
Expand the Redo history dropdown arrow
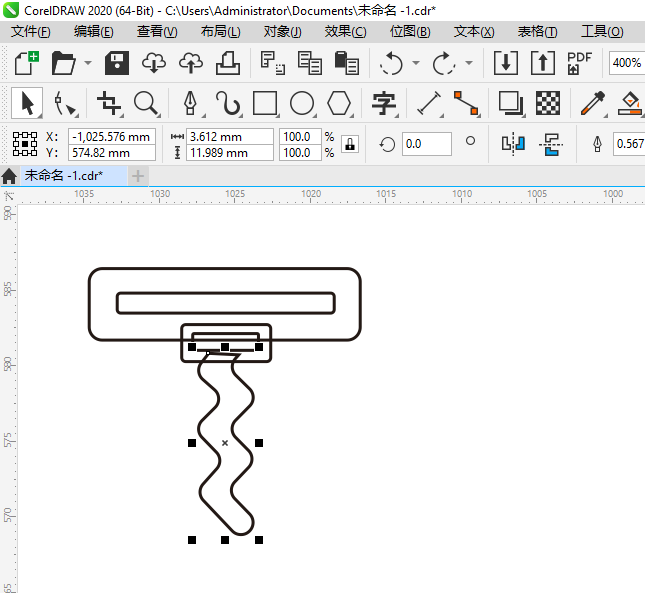pos(469,63)
